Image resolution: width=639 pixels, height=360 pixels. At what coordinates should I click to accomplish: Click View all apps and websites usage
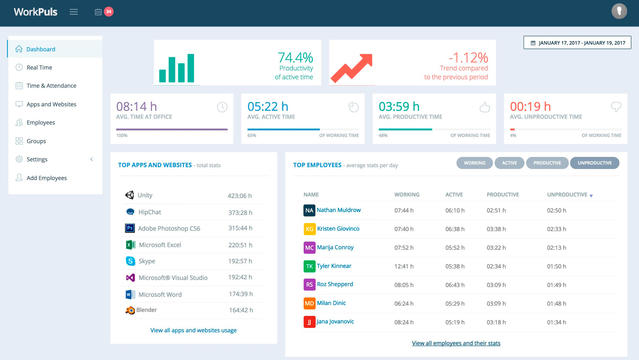pos(193,330)
